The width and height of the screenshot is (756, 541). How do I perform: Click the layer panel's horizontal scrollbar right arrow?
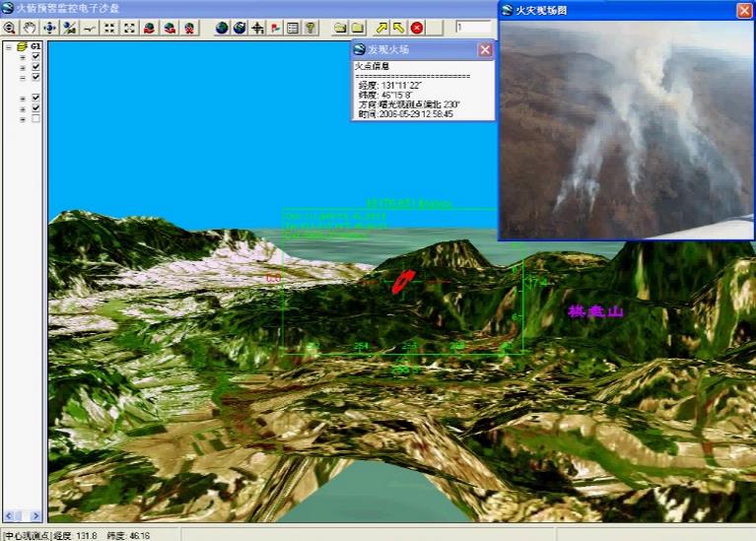coord(36,516)
